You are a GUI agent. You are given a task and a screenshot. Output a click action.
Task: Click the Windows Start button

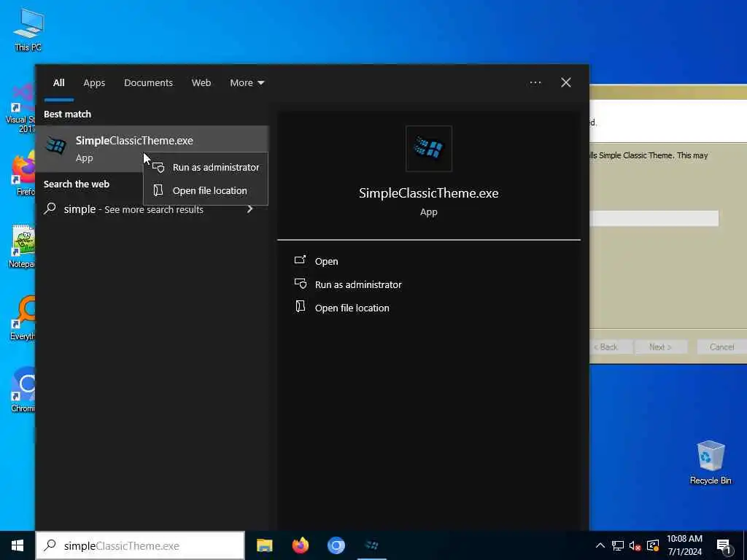click(x=18, y=545)
